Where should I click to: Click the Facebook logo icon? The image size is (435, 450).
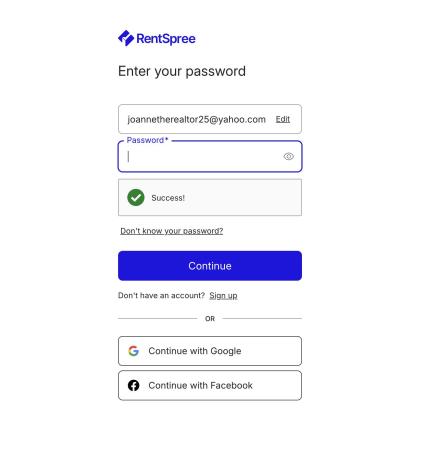coord(134,385)
